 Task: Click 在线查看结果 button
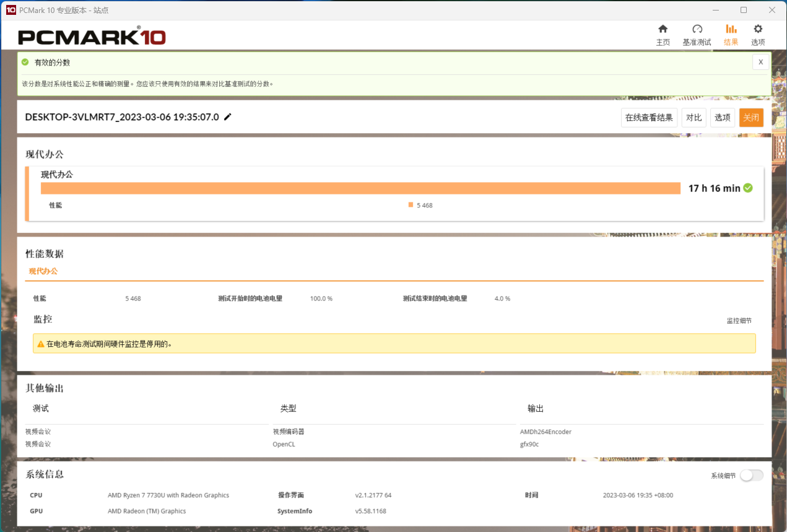649,118
